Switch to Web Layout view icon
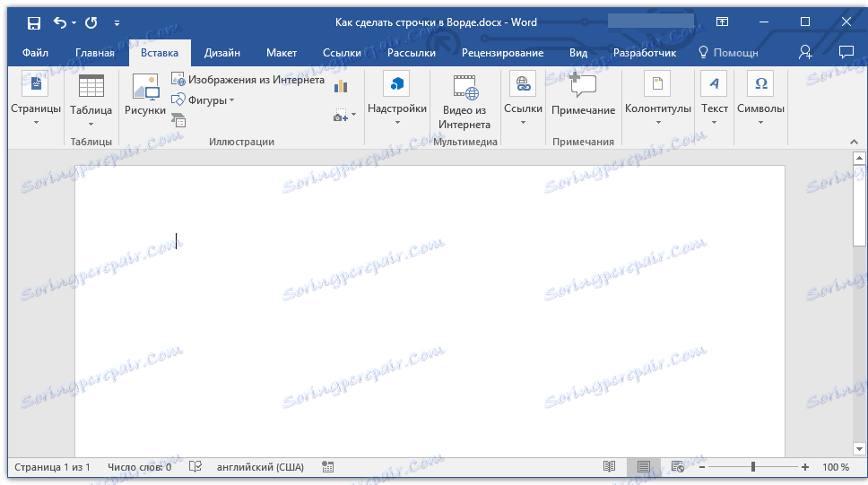 [678, 467]
